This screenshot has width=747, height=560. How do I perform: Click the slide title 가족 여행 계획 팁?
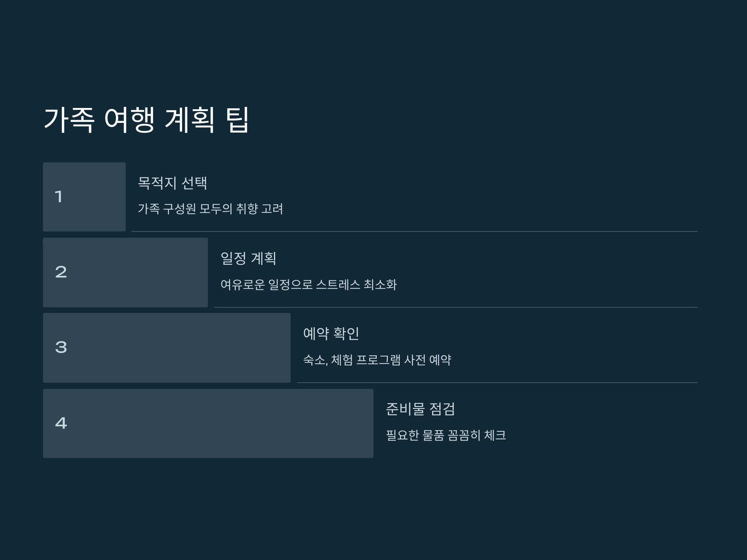tap(146, 120)
